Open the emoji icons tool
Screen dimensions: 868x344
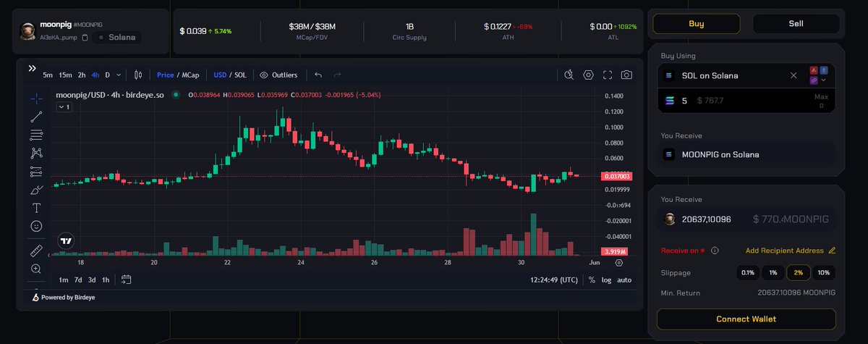click(x=36, y=226)
